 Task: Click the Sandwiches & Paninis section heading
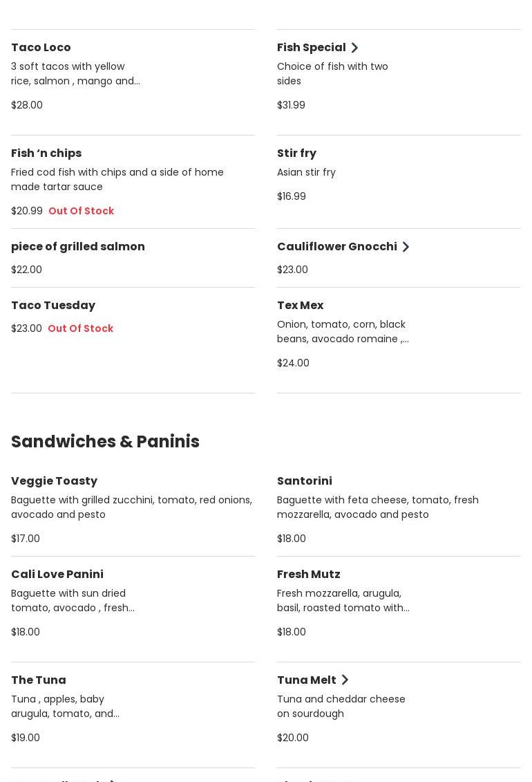tap(105, 442)
